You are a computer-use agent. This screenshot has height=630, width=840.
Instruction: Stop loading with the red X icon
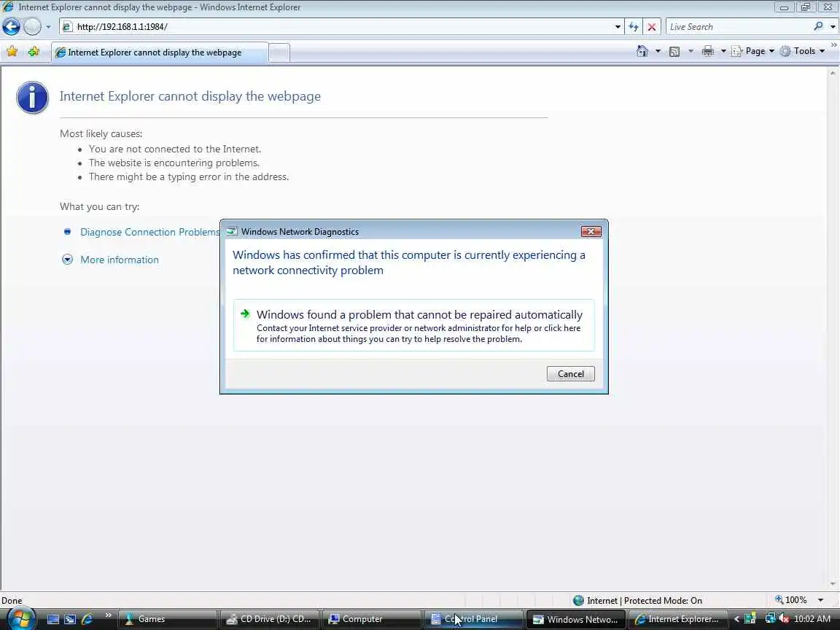click(652, 26)
